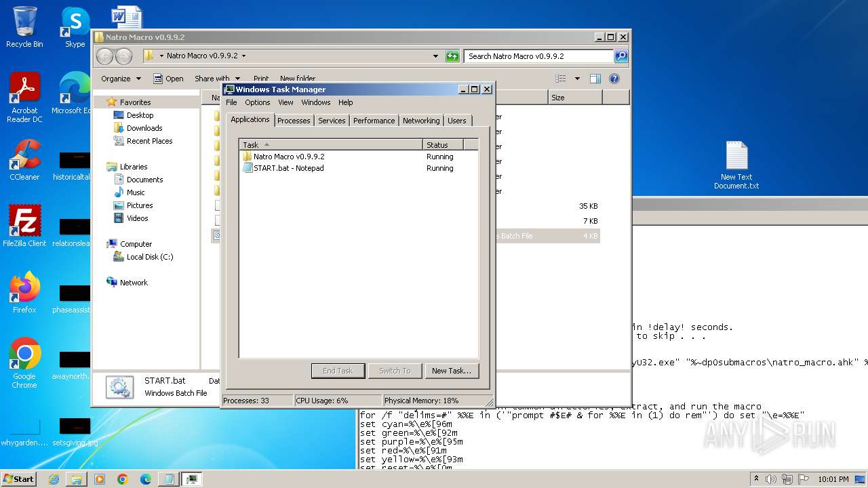This screenshot has height=488, width=868.
Task: Expand Share with dropdown in Explorer
Action: (x=217, y=79)
